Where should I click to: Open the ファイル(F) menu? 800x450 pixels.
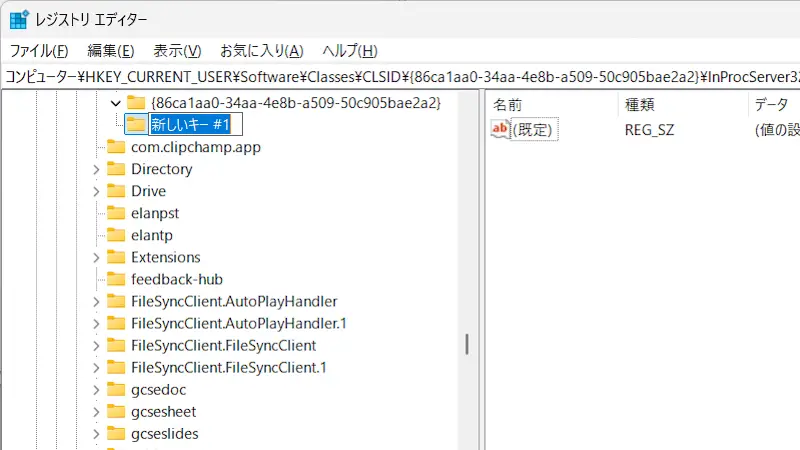click(39, 51)
